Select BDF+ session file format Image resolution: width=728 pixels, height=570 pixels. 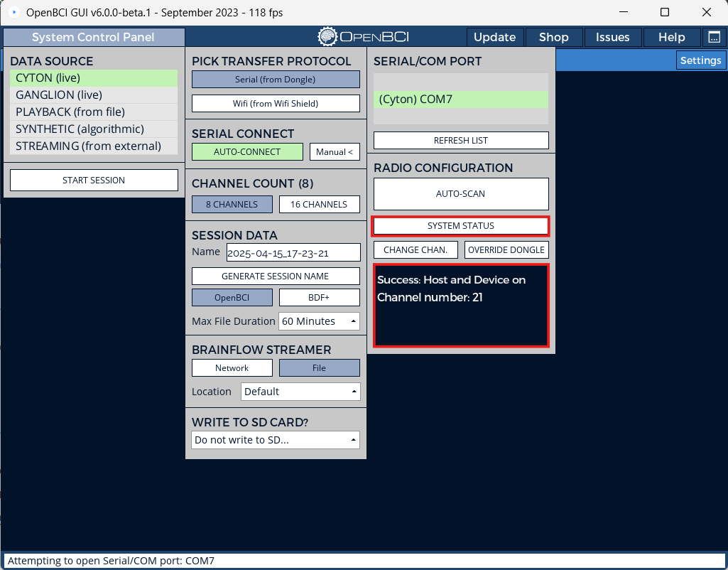click(x=319, y=298)
